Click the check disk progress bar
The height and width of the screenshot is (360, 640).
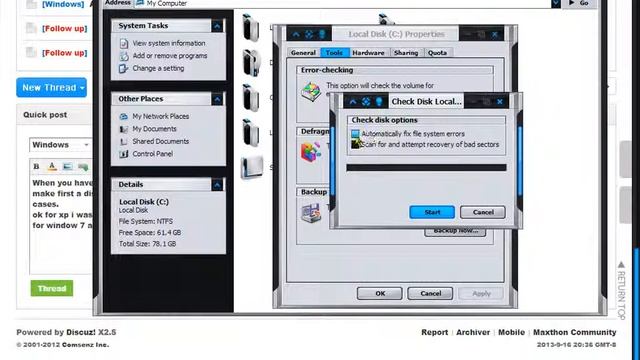click(x=426, y=168)
